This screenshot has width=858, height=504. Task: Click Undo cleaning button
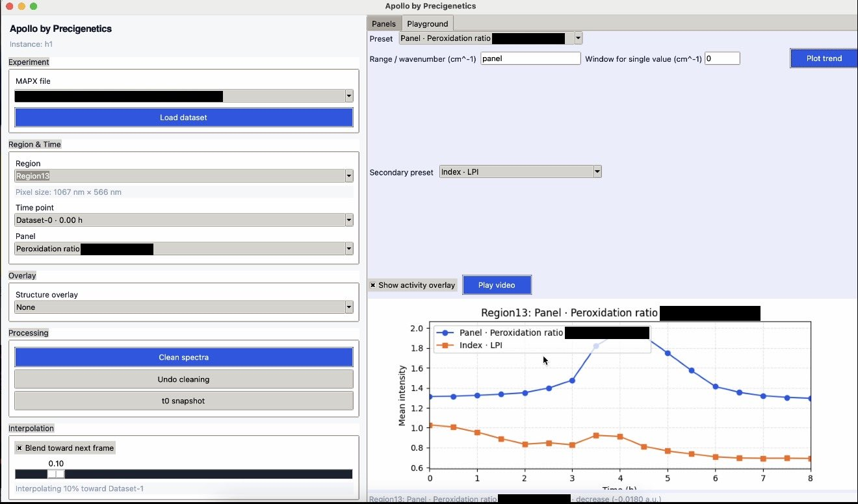point(183,379)
